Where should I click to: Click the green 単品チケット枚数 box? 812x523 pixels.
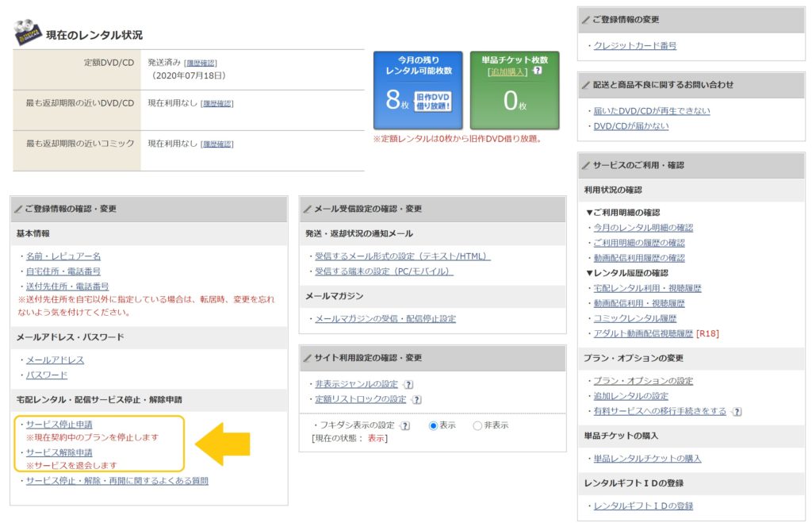[515, 90]
